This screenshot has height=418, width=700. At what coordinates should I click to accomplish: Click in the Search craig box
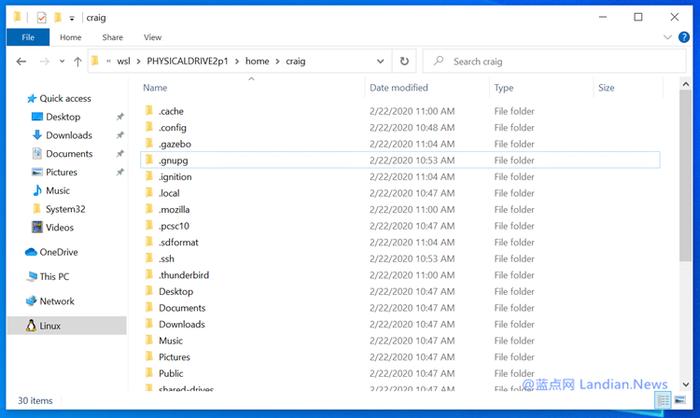[x=554, y=61]
